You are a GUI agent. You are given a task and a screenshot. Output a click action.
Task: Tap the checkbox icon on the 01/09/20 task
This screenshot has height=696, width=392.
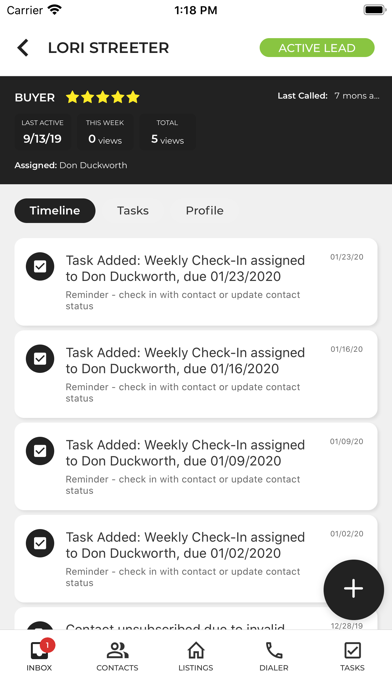click(40, 451)
